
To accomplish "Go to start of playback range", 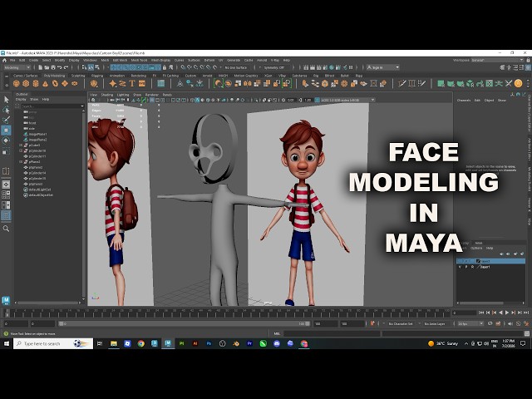I will (x=481, y=313).
